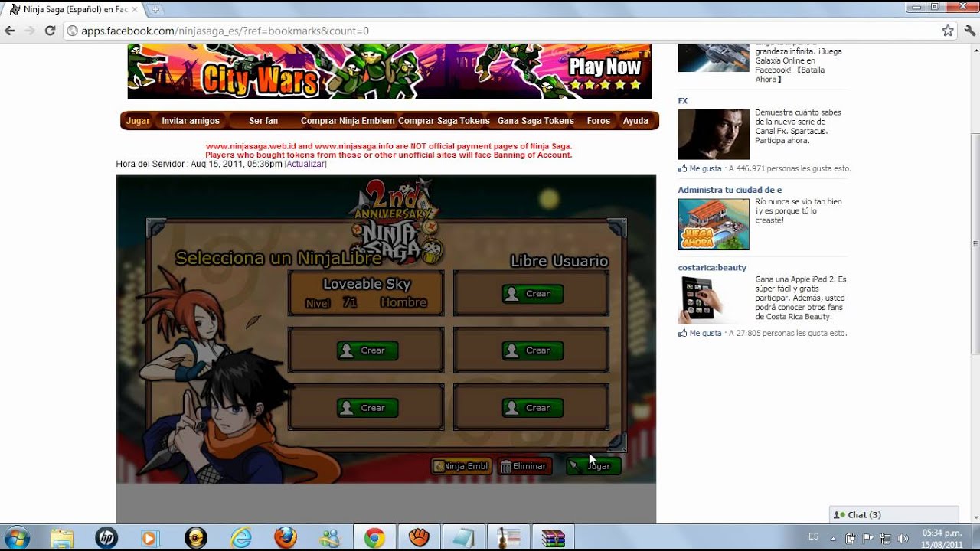The height and width of the screenshot is (551, 980).
Task: Click the Loveable Sky name text
Action: [367, 284]
